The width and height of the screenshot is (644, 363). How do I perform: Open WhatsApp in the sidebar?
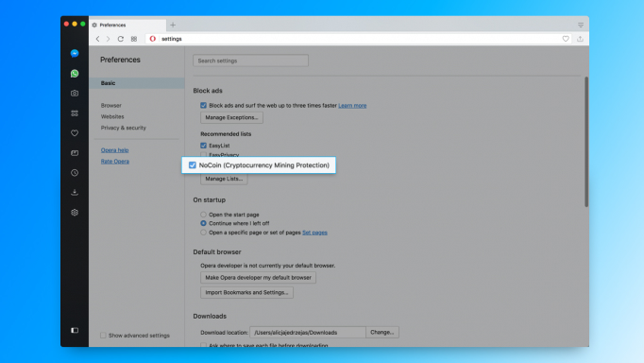pyautogui.click(x=75, y=73)
